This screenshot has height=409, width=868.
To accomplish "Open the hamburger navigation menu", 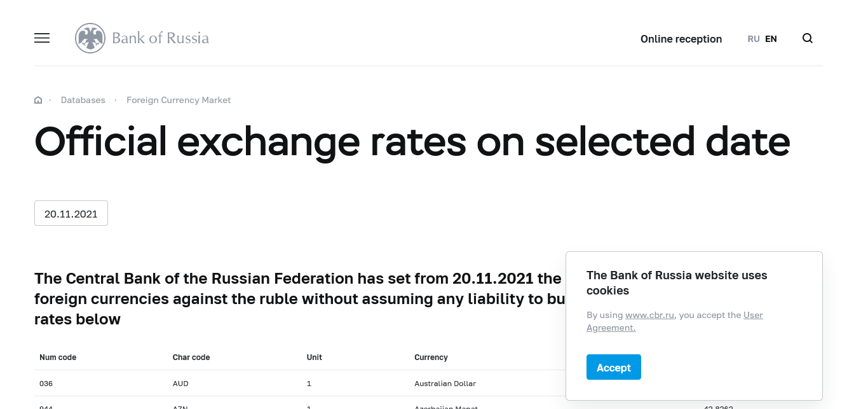I will tap(42, 38).
